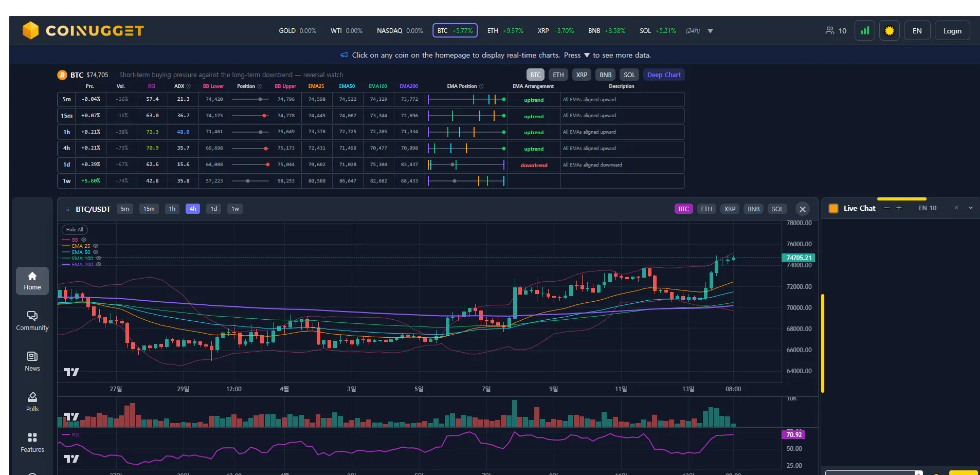The height and width of the screenshot is (475, 980).
Task: Click the online users count icon
Action: tap(830, 31)
